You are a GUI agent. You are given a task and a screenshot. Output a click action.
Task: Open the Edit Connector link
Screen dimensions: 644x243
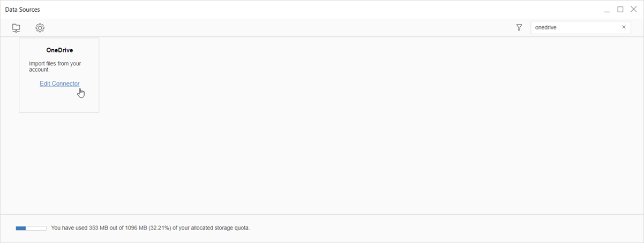(59, 83)
